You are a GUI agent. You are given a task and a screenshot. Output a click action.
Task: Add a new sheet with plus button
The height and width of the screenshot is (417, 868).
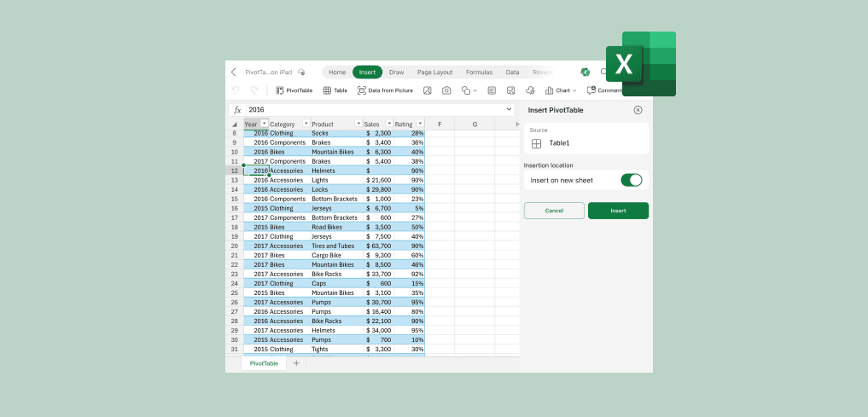[x=296, y=363]
